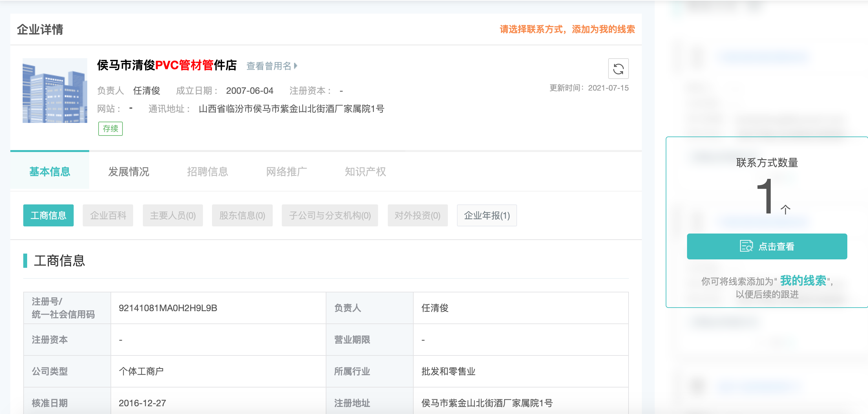Click founding date 2007-06-04
The width and height of the screenshot is (868, 414).
[250, 91]
